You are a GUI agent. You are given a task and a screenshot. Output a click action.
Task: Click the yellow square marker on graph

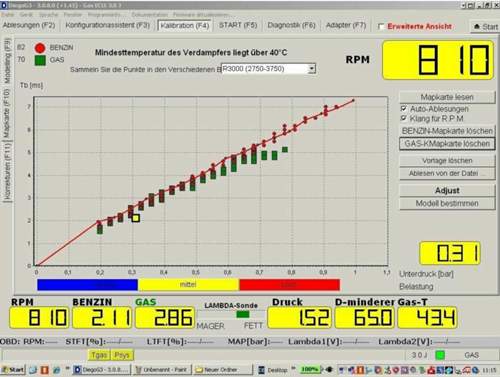[135, 218]
